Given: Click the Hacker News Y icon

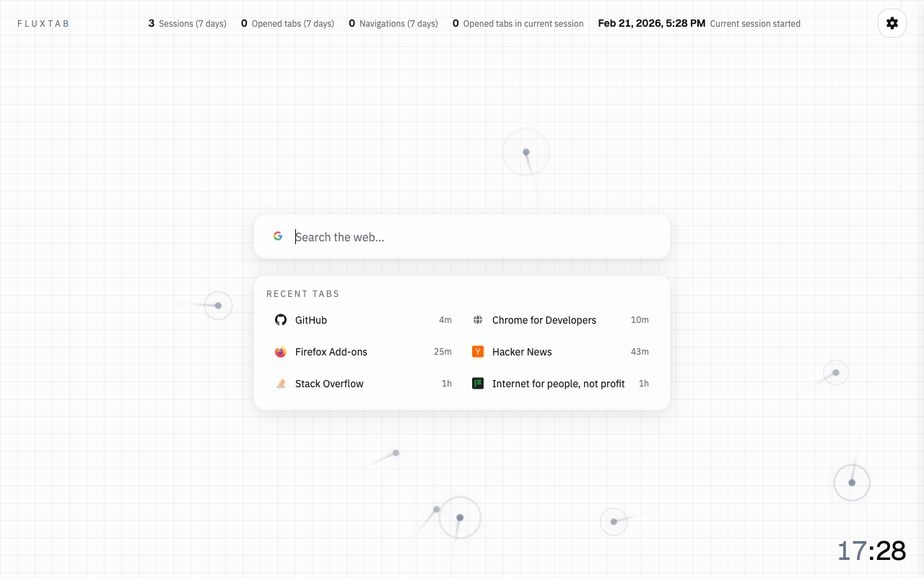Looking at the screenshot, I should [x=478, y=352].
